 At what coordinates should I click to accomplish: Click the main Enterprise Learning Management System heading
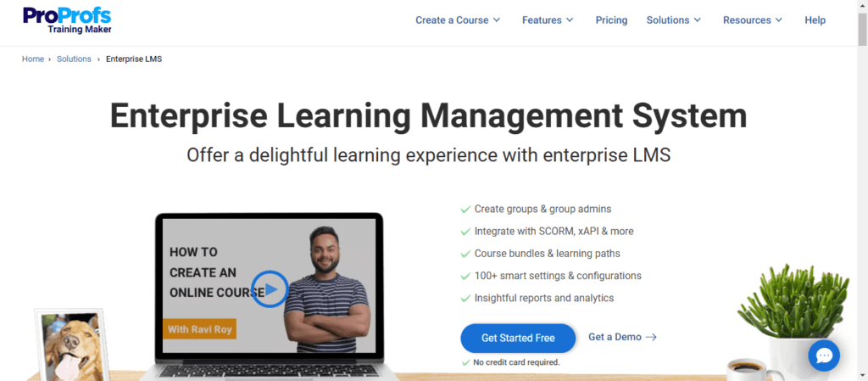point(428,116)
